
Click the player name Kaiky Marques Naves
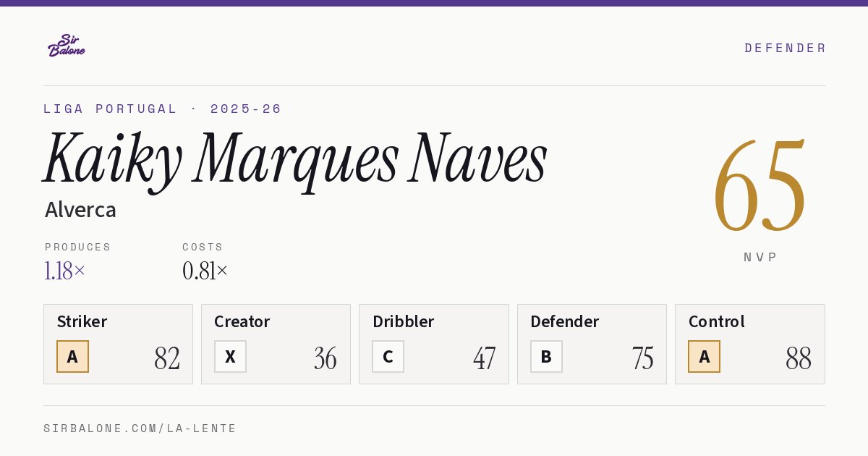[x=295, y=161]
